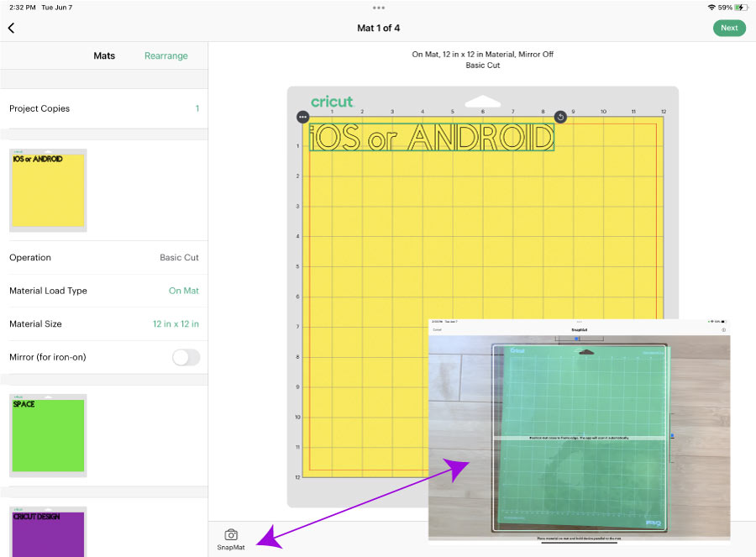Change Project Copies value 1
Image resolution: width=756 pixels, height=557 pixels.
pyautogui.click(x=197, y=108)
